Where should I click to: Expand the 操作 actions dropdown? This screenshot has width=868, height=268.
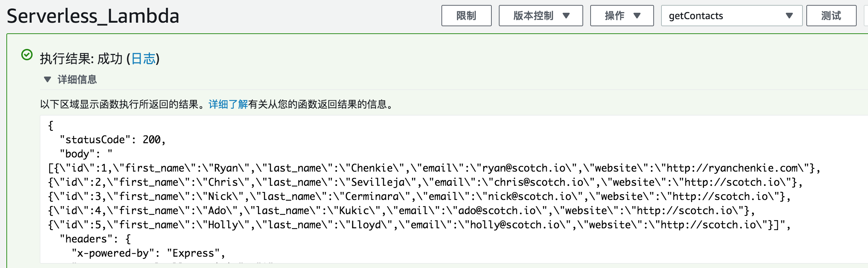point(622,16)
